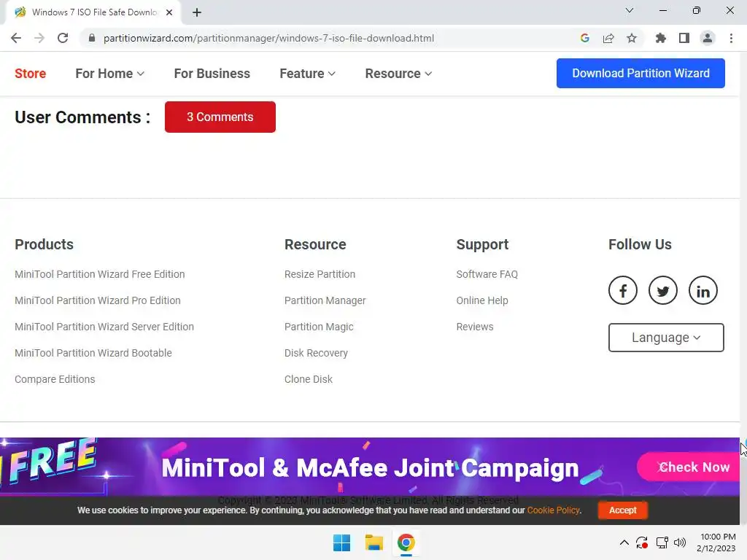Open the Language dropdown
Image resolution: width=747 pixels, height=560 pixels.
pos(666,338)
